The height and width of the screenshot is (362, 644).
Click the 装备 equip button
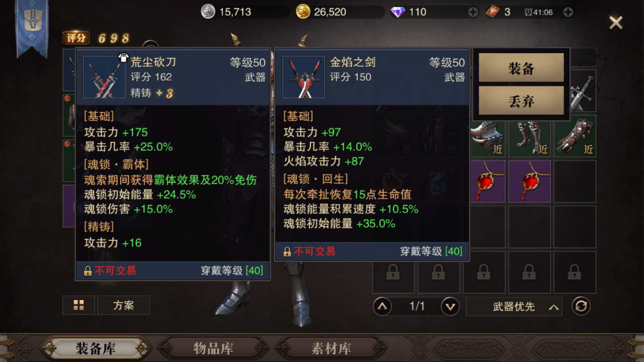click(x=521, y=68)
